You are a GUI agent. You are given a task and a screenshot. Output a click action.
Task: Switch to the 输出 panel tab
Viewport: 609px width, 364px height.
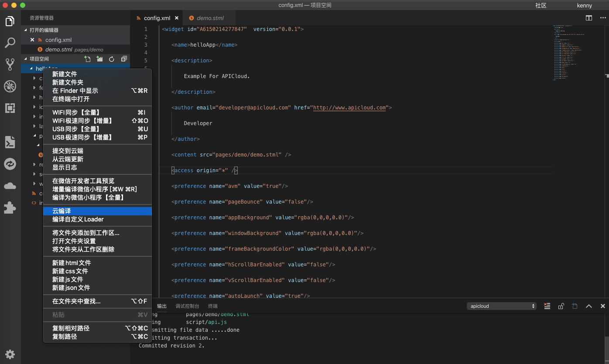click(162, 306)
